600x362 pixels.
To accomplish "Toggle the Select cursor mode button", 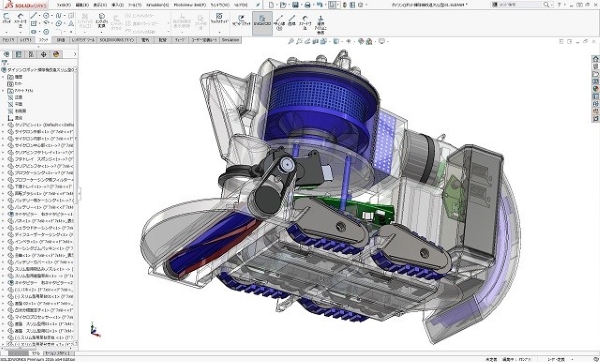I will 332,5.
